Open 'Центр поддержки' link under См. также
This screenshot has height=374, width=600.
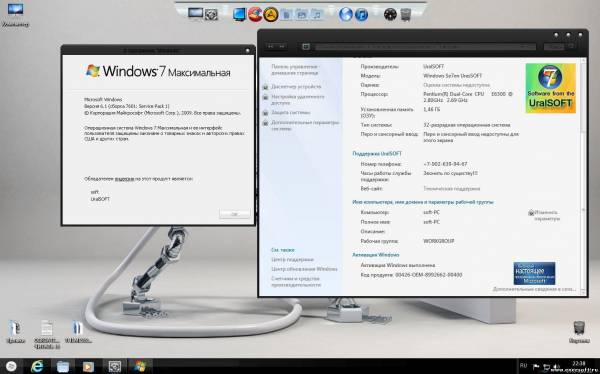292,260
